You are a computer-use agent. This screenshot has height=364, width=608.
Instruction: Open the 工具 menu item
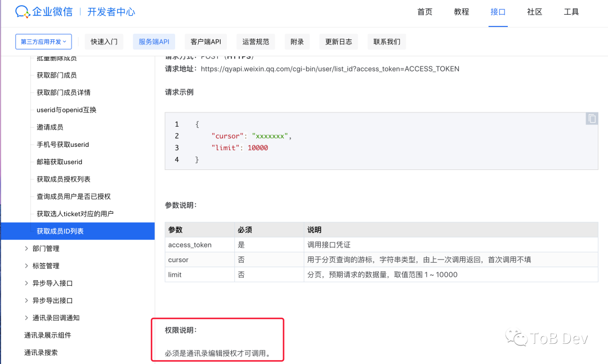point(571,11)
